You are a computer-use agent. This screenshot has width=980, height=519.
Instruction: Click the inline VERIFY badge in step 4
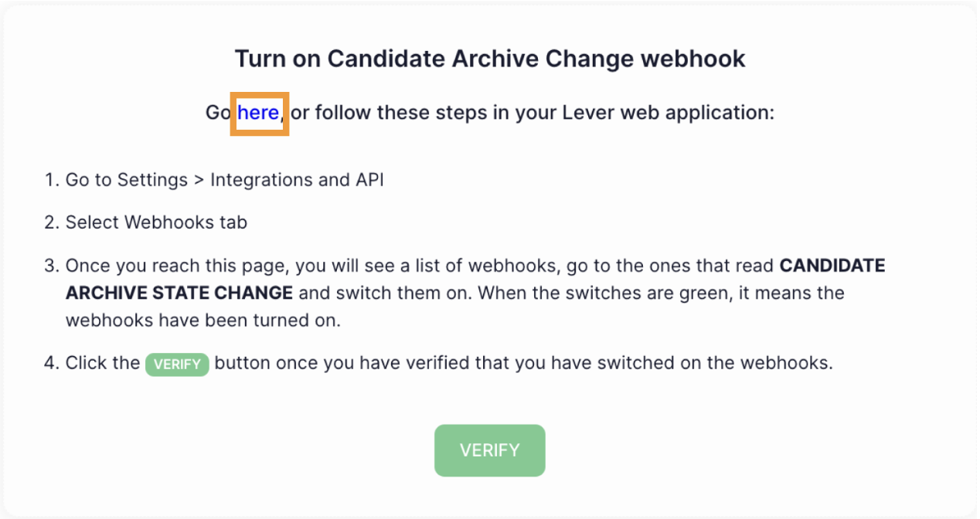(x=177, y=364)
